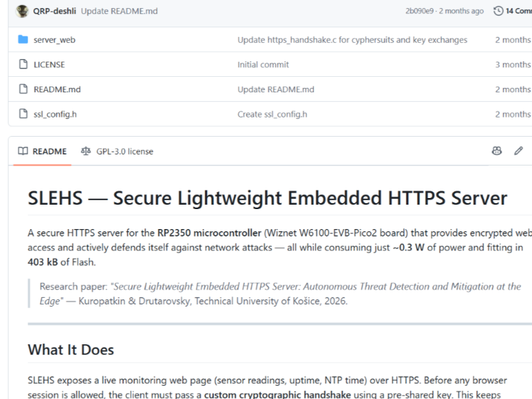This screenshot has height=399, width=532.
Task: Click the 'Initial commit' message link
Action: (263, 64)
